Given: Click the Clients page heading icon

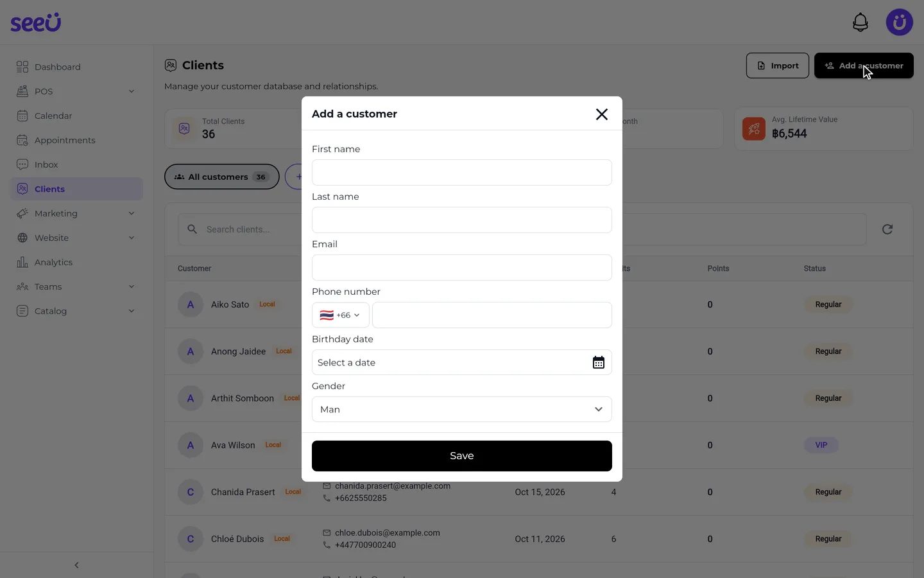Looking at the screenshot, I should pyautogui.click(x=171, y=66).
